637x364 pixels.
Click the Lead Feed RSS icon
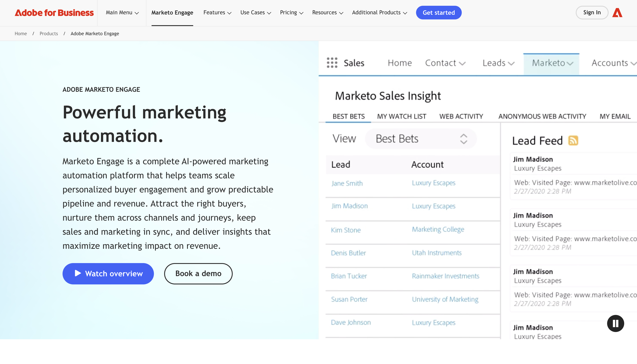click(573, 140)
